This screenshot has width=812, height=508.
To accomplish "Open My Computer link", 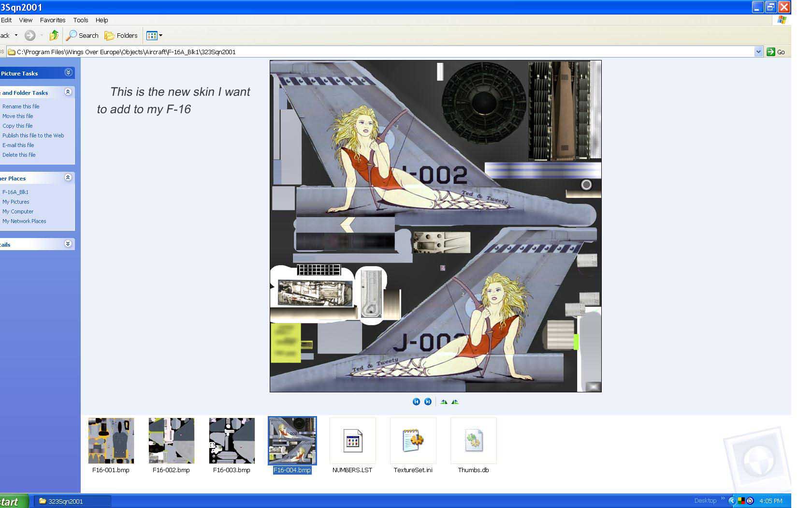I will click(18, 211).
